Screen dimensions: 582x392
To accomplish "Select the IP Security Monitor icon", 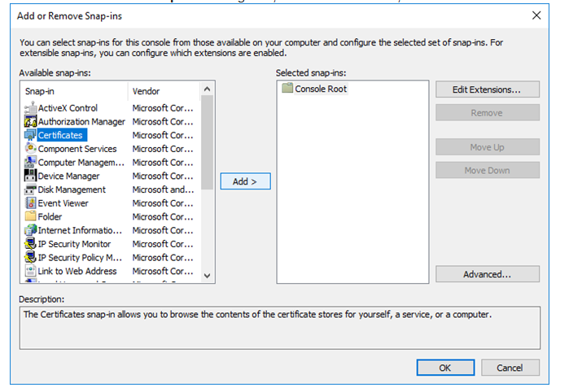I will (31, 244).
